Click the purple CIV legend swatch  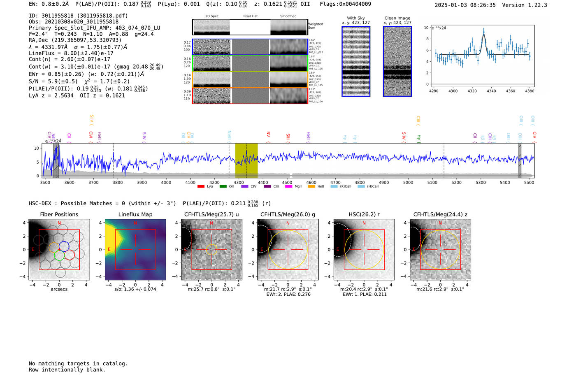pyautogui.click(x=245, y=186)
